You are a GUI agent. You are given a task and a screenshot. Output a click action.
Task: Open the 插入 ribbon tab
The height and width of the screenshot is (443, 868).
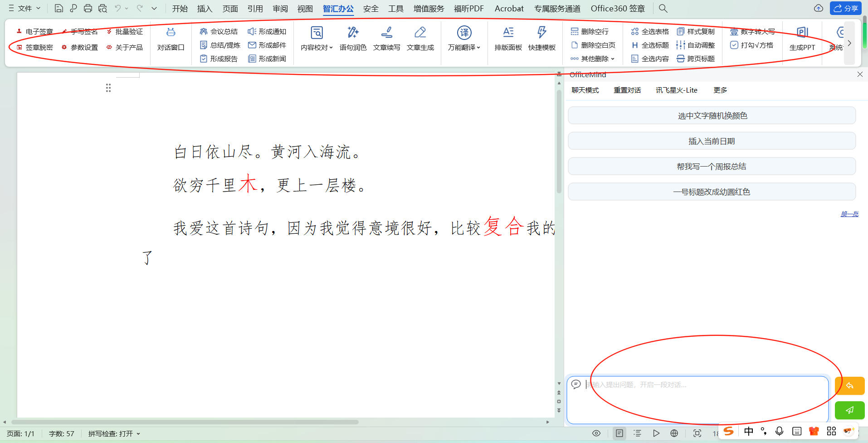click(x=205, y=8)
